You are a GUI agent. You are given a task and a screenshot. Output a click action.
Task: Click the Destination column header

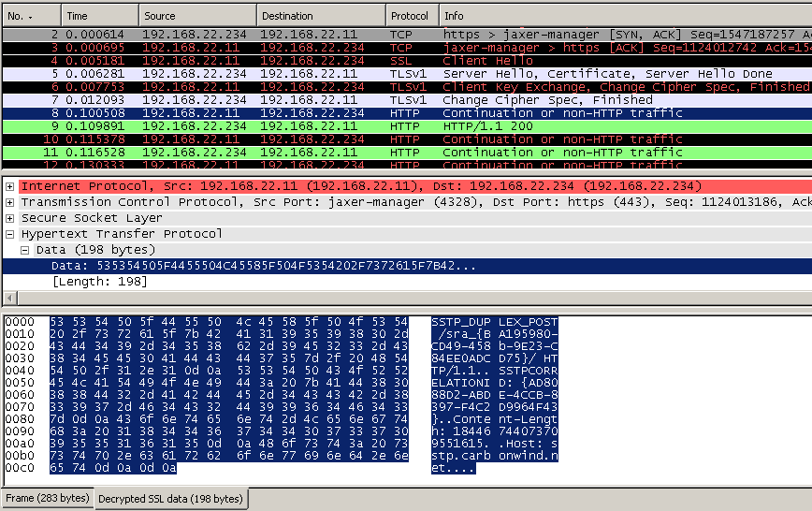(320, 16)
